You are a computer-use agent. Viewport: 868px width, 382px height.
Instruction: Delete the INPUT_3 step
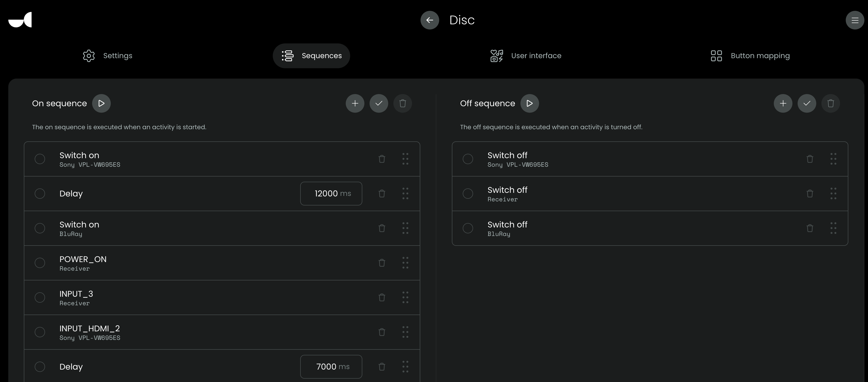(382, 297)
